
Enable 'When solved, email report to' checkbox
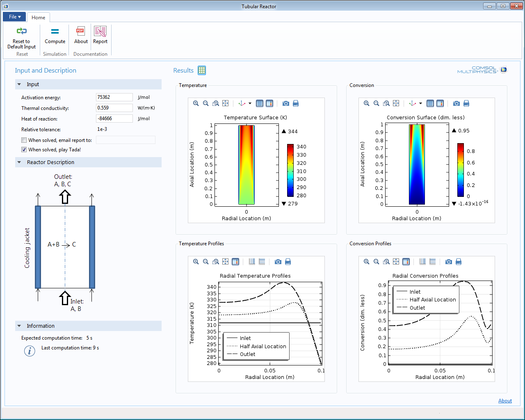pyautogui.click(x=24, y=140)
